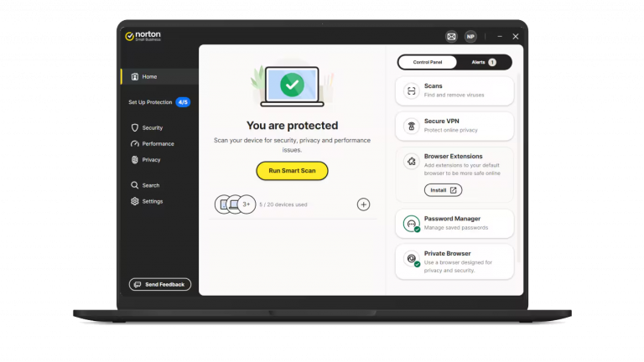Install the Browser Extensions
The height and width of the screenshot is (362, 644).
[443, 190]
